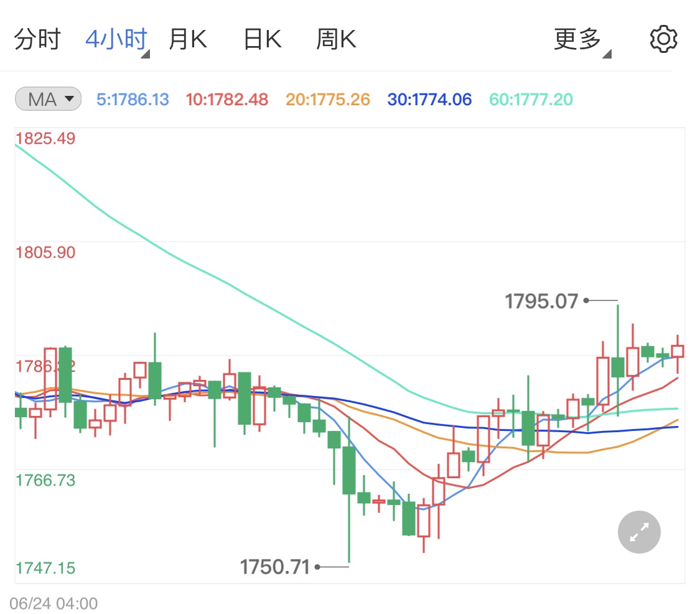Click the 1750.71 low price annotation
The width and height of the screenshot is (700, 614).
pyautogui.click(x=274, y=567)
